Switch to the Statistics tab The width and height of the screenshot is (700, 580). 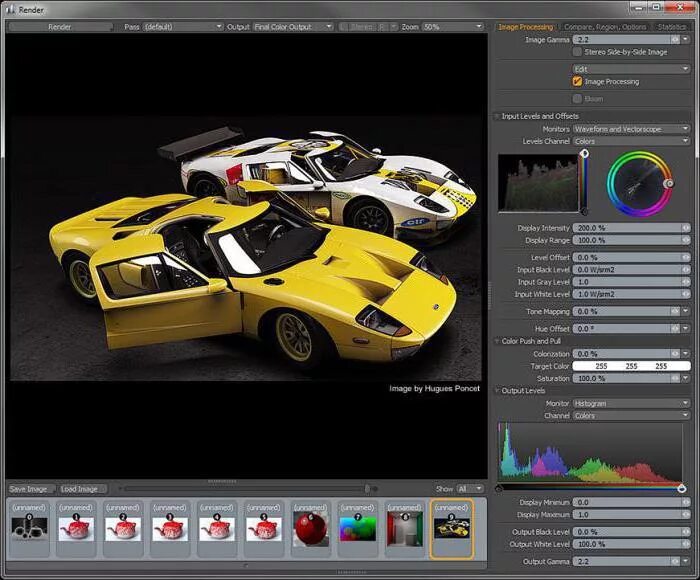(x=672, y=27)
